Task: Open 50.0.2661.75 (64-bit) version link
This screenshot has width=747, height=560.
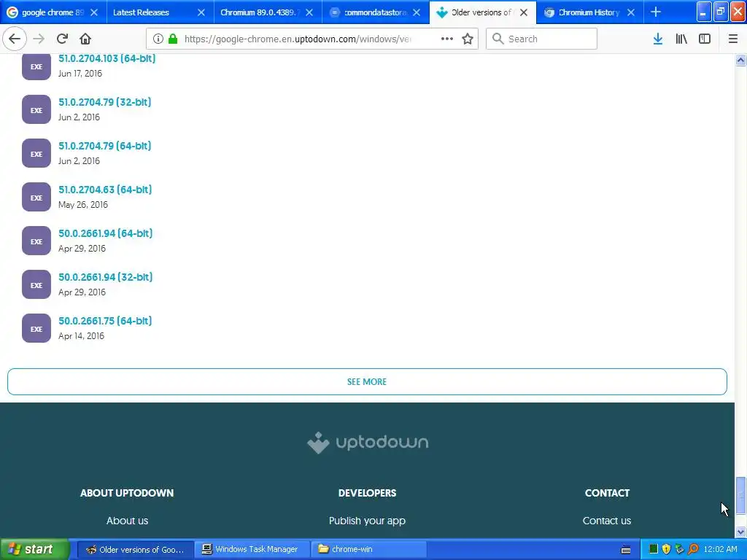Action: pos(105,321)
